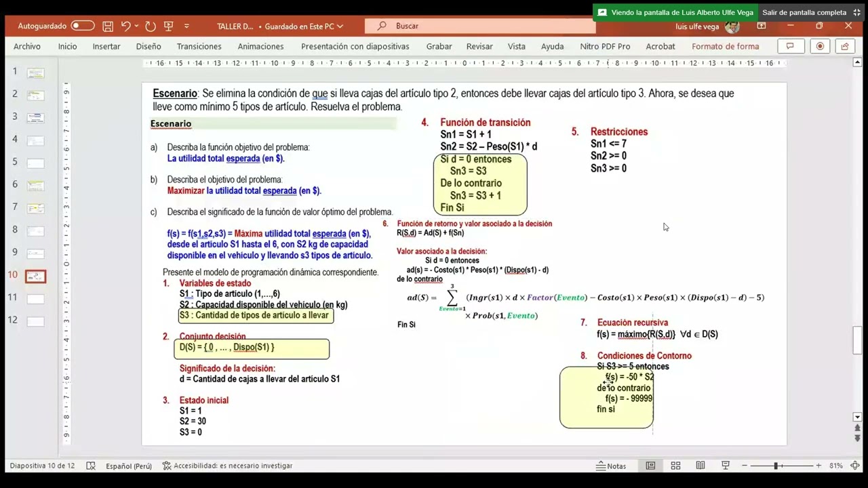Click the Español (Perú) language indicator
Screen dimensions: 868x488
click(x=129, y=466)
